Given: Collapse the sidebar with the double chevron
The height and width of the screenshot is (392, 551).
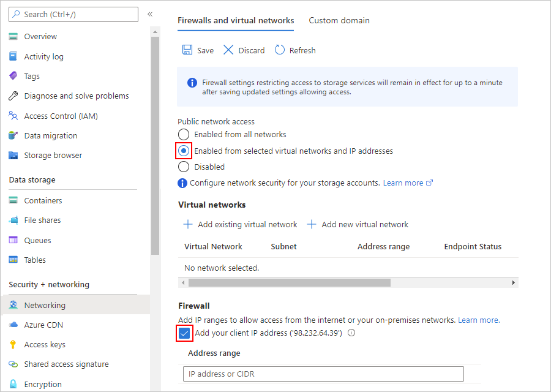Looking at the screenshot, I should tap(150, 13).
